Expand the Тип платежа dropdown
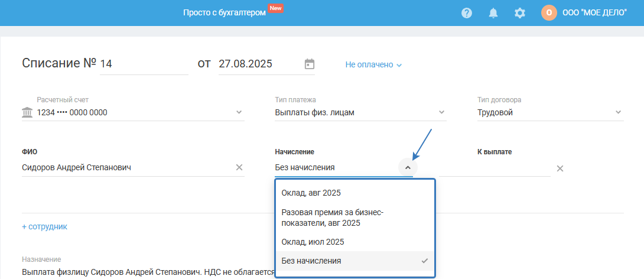644x279 pixels. point(441,112)
